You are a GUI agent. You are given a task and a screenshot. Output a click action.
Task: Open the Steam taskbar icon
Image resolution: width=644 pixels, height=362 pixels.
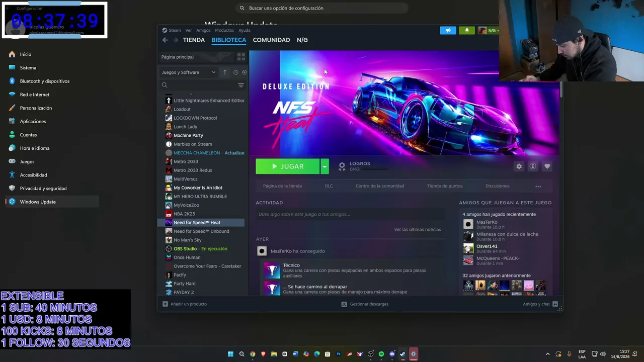pyautogui.click(x=403, y=354)
